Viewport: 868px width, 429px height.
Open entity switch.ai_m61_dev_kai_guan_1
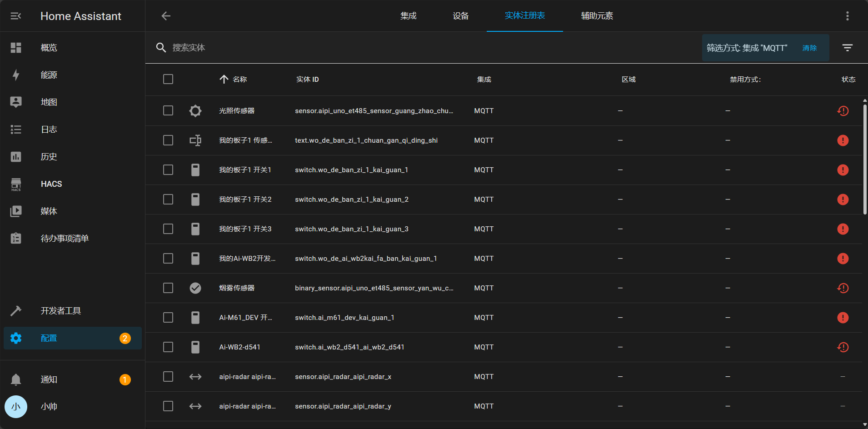pos(344,318)
